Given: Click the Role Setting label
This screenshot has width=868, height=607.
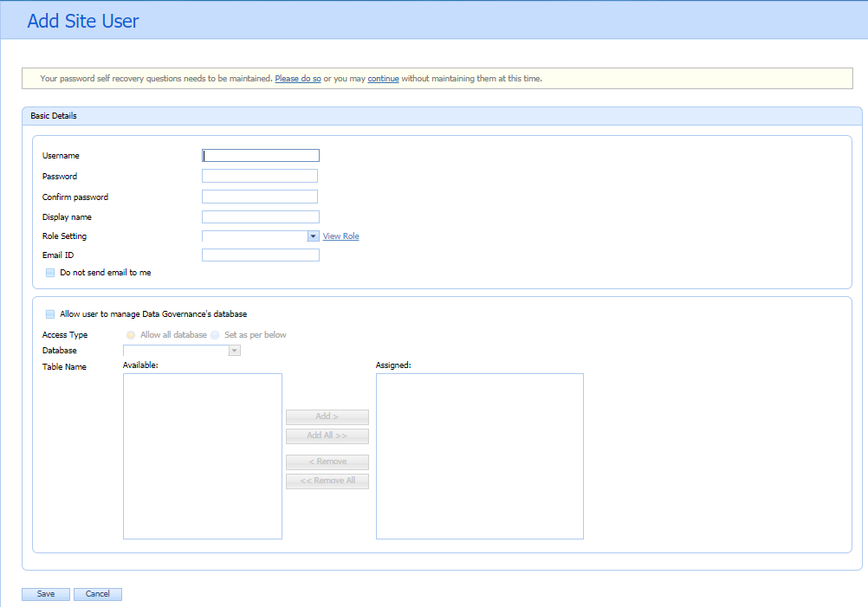Looking at the screenshot, I should (x=64, y=236).
